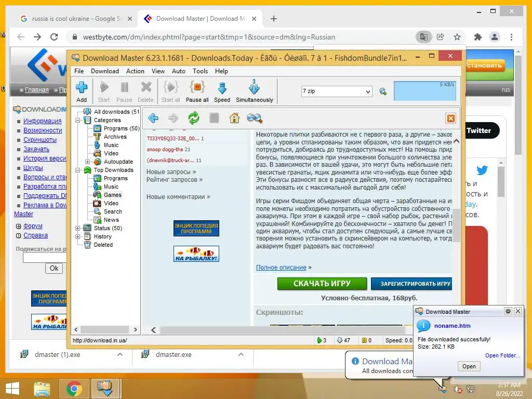Open the 7 zip search combo box dropdown
This screenshot has width=532, height=399.
click(x=368, y=91)
